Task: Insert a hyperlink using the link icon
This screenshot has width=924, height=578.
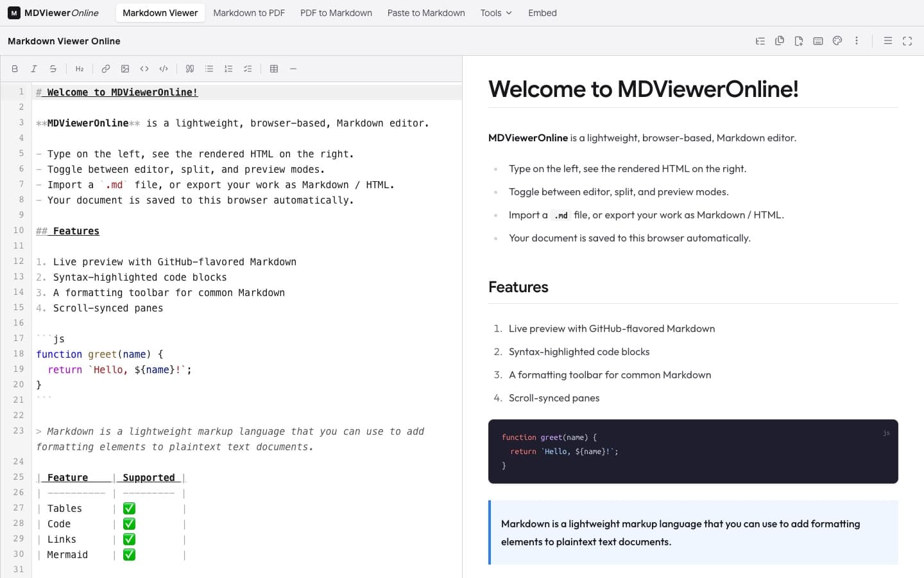Action: [x=106, y=69]
